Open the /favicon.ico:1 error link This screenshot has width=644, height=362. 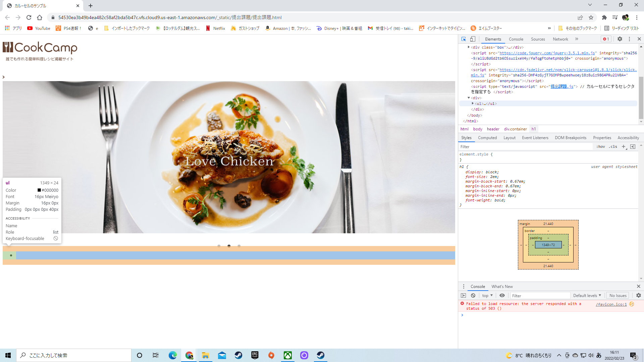pyautogui.click(x=611, y=304)
